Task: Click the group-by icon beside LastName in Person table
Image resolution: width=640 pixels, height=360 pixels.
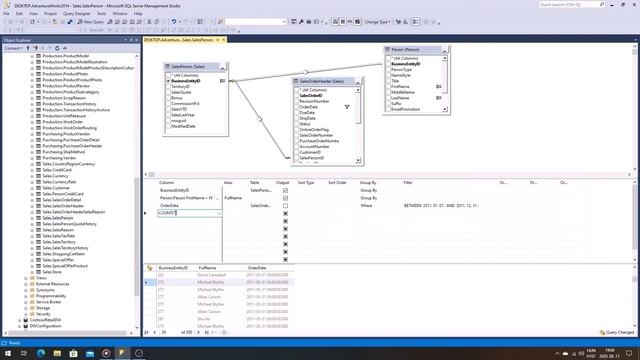Action: [438, 98]
